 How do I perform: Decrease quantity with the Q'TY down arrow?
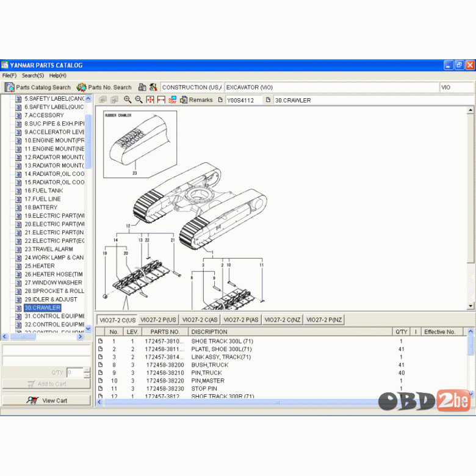tap(87, 375)
